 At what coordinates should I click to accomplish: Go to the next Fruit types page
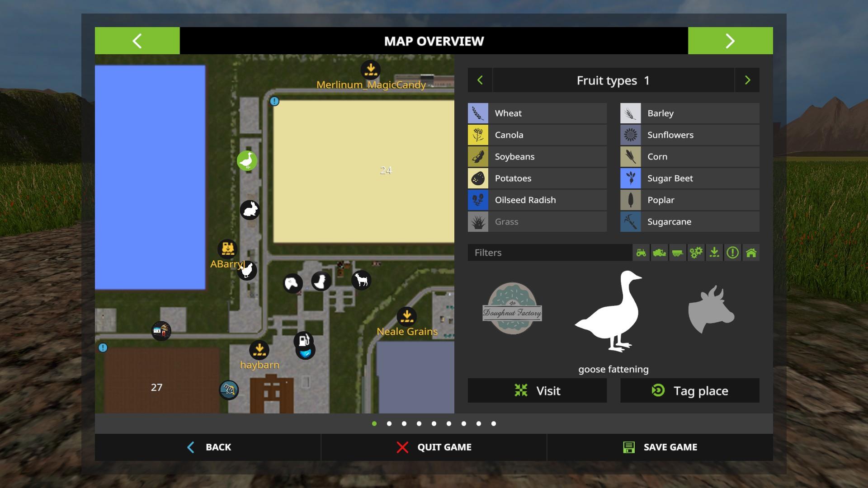tap(747, 80)
